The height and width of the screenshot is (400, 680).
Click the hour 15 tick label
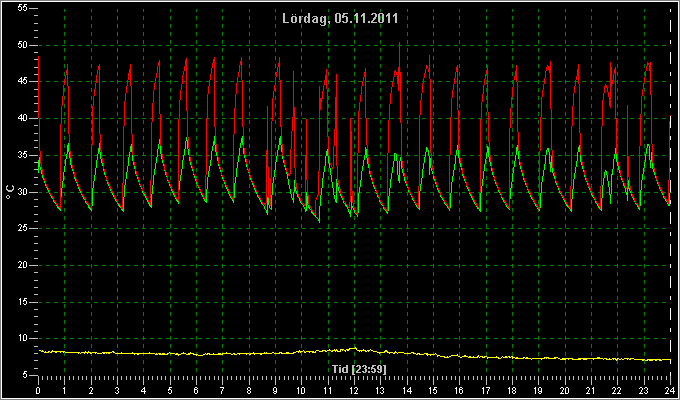tap(433, 390)
